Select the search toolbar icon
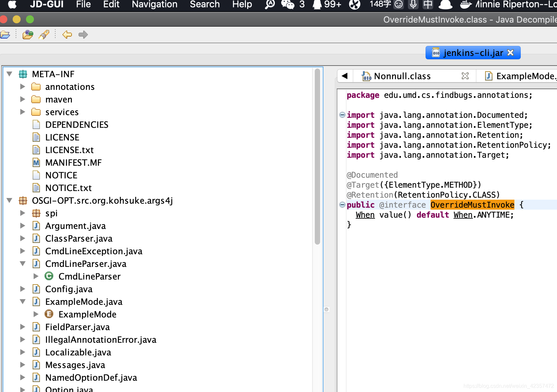Image resolution: width=557 pixels, height=392 pixels. pyautogui.click(x=44, y=34)
